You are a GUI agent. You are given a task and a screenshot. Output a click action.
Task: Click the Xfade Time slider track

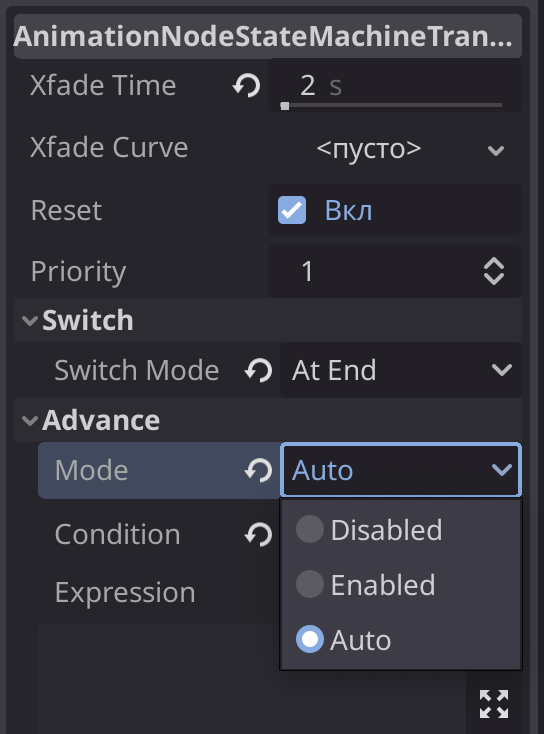coord(391,106)
